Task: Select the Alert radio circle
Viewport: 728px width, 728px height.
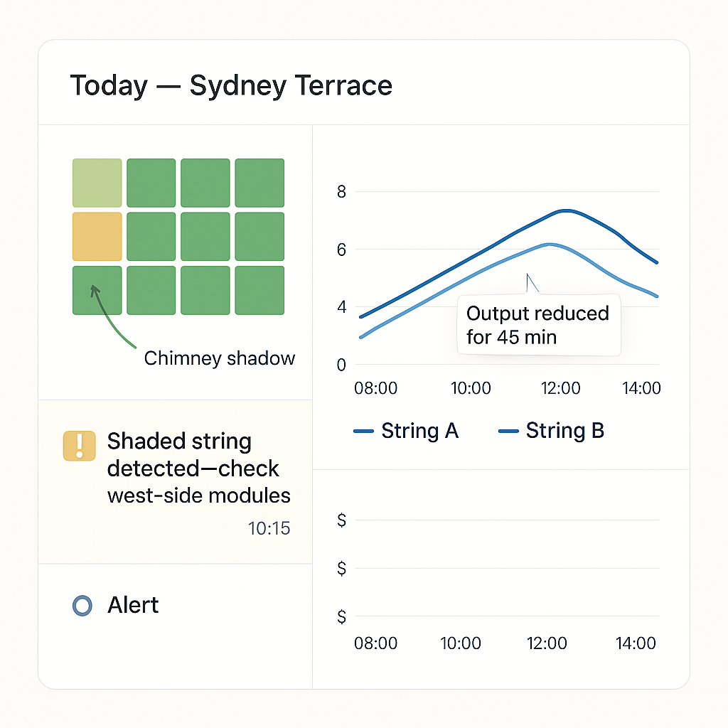Action: coord(82,606)
